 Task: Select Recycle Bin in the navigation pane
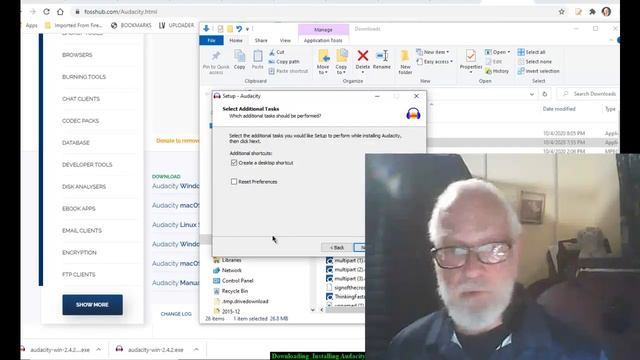pos(235,291)
